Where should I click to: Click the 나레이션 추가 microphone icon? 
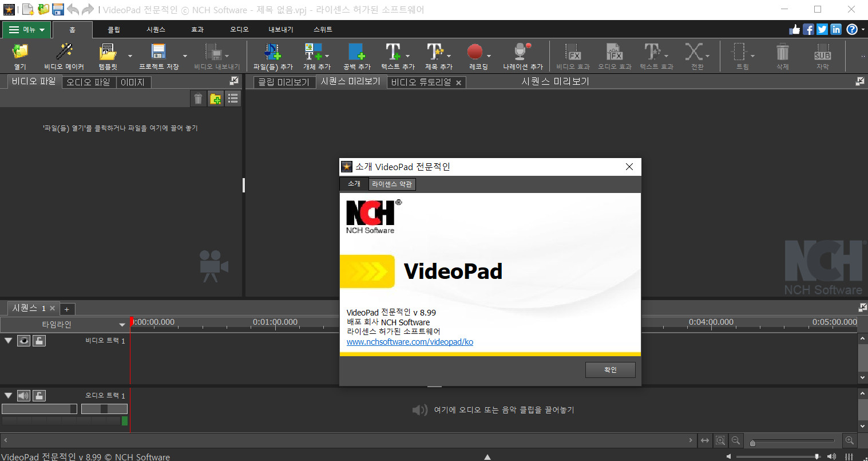click(522, 52)
